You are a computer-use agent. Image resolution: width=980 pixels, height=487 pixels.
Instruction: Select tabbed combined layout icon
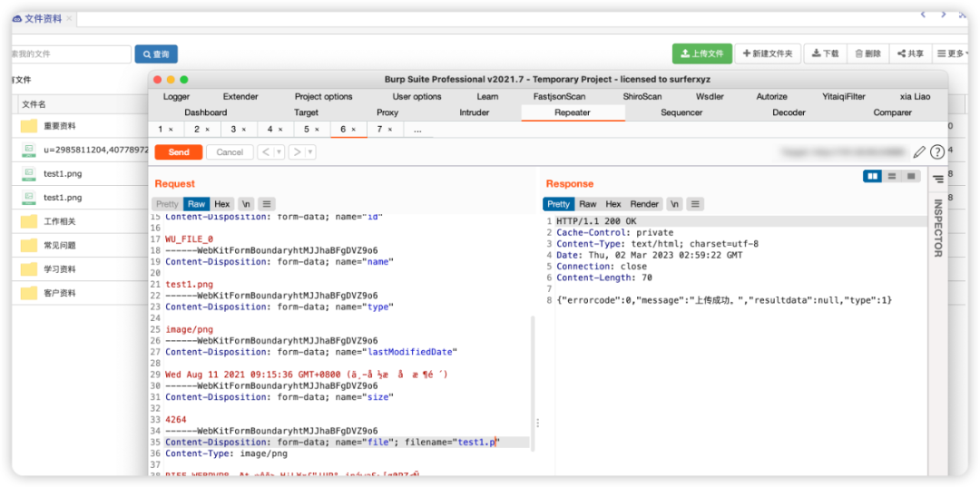click(x=911, y=177)
